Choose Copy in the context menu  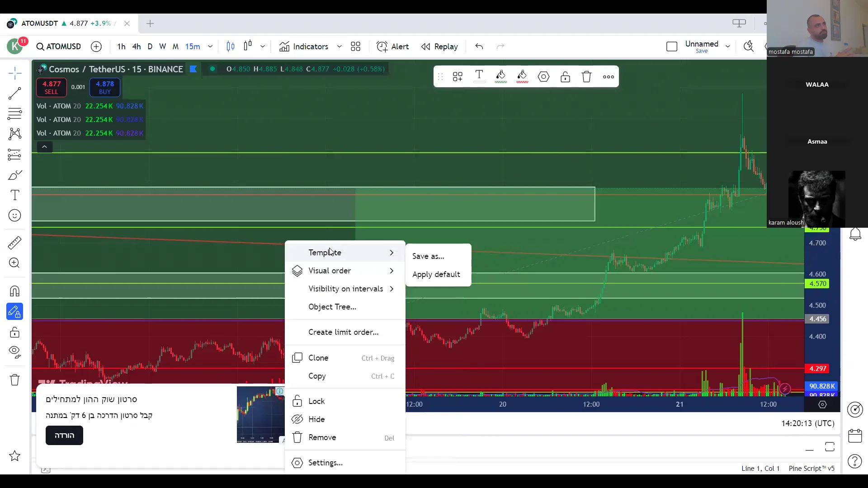point(345,376)
